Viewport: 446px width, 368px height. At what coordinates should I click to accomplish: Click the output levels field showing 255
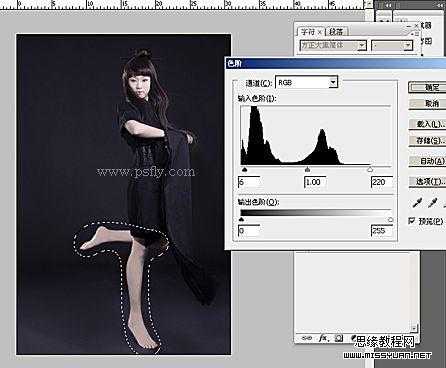coord(382,231)
